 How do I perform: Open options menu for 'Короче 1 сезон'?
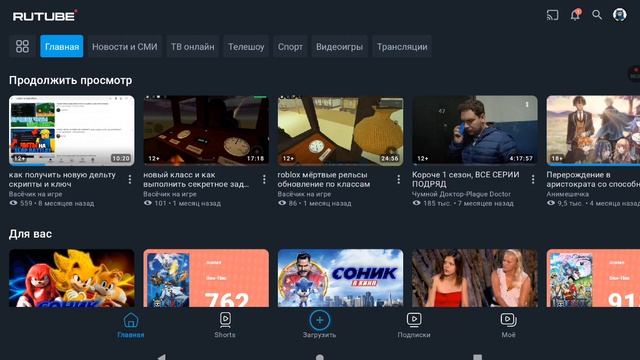coord(533,179)
